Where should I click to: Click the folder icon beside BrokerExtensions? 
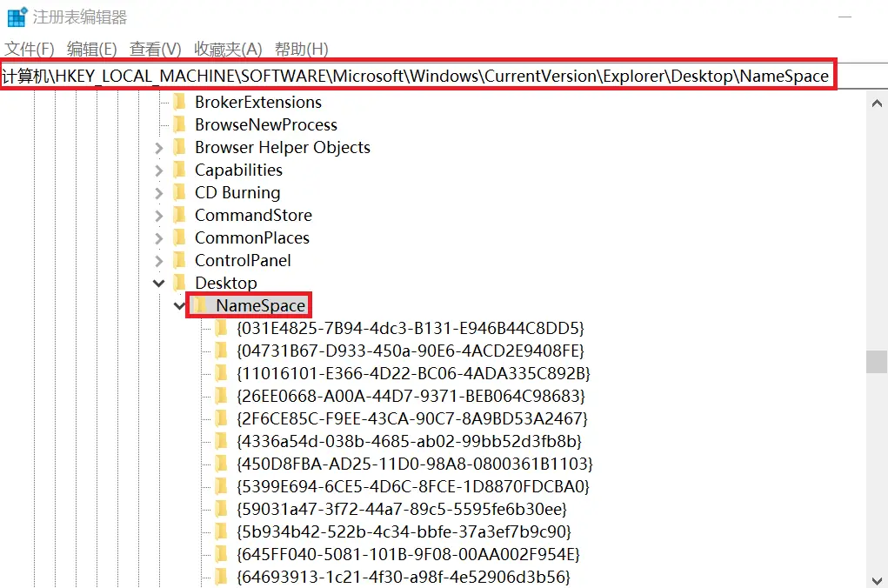coord(180,102)
